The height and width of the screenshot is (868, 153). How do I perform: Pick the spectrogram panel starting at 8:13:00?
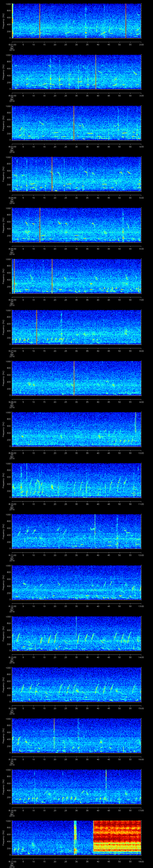[77, 633]
